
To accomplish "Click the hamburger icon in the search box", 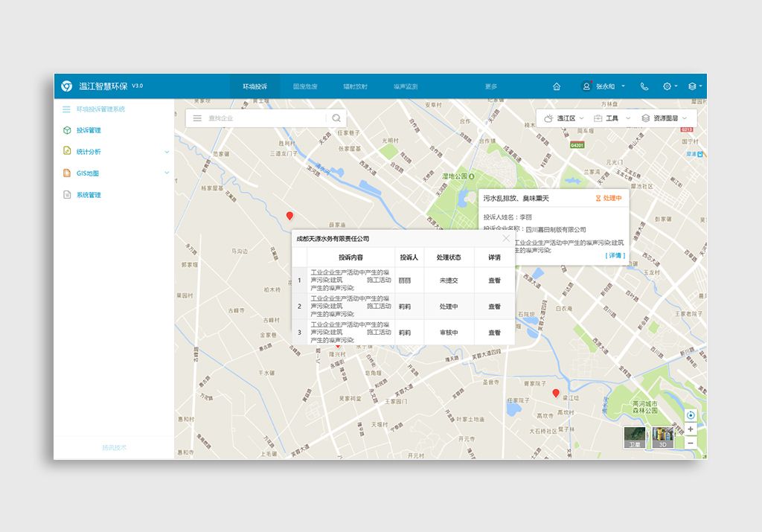I will point(197,118).
